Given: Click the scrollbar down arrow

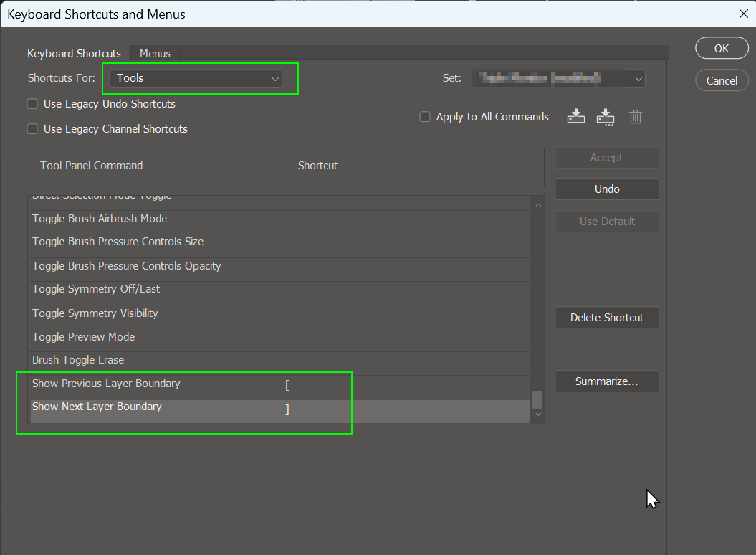Looking at the screenshot, I should coord(538,414).
